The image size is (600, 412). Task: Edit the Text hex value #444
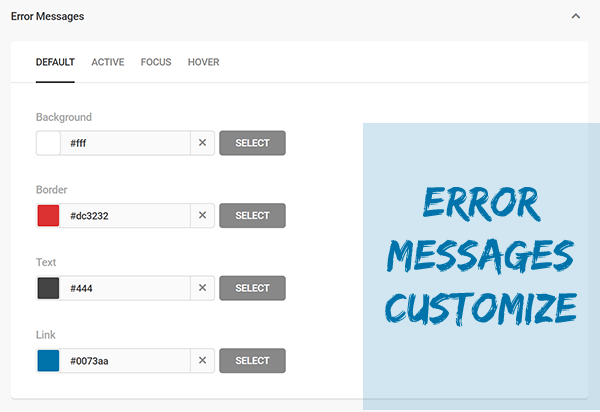click(x=125, y=288)
